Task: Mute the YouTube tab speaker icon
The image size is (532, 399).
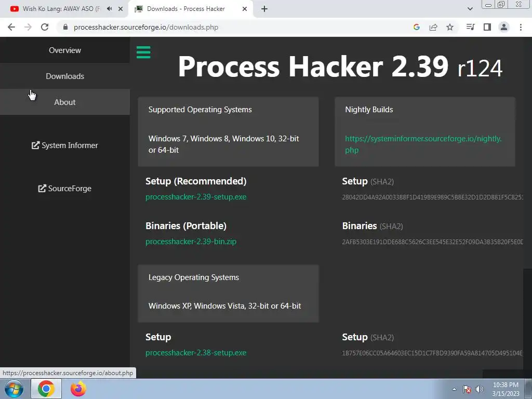Action: point(109,9)
